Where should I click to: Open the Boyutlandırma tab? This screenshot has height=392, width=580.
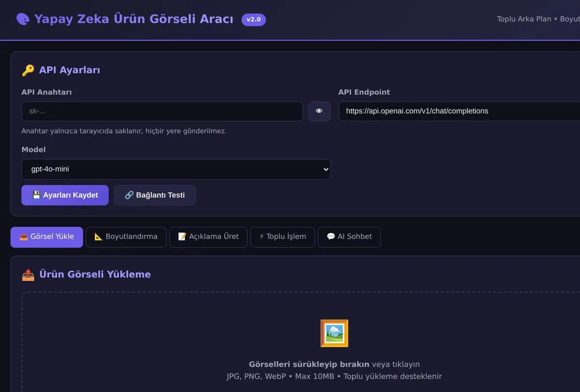pyautogui.click(x=126, y=237)
